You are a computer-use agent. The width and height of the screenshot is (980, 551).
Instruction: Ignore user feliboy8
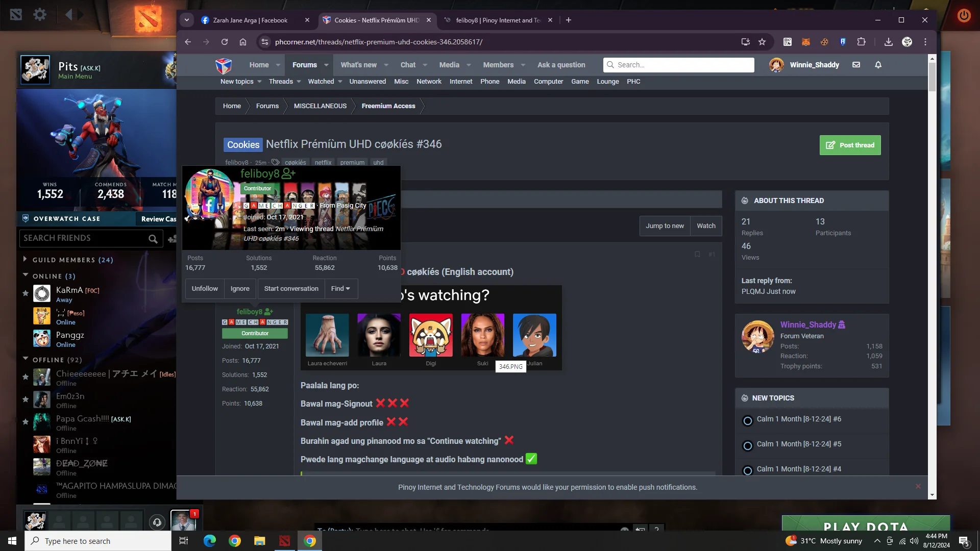click(x=240, y=289)
